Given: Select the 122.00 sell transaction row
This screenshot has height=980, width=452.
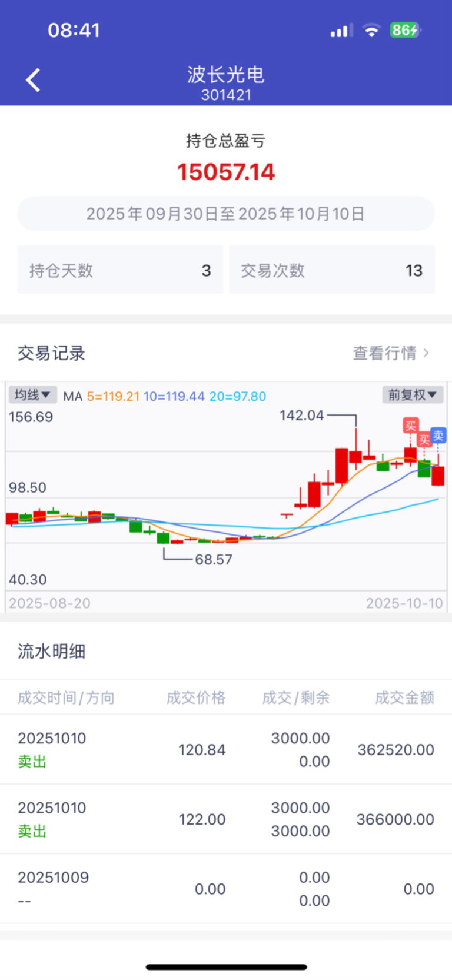Looking at the screenshot, I should [x=226, y=819].
